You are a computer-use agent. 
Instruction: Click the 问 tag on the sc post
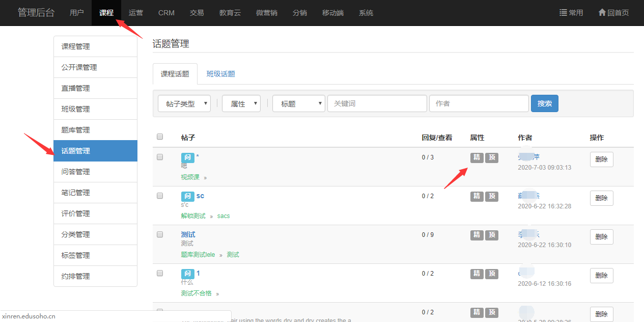click(187, 196)
